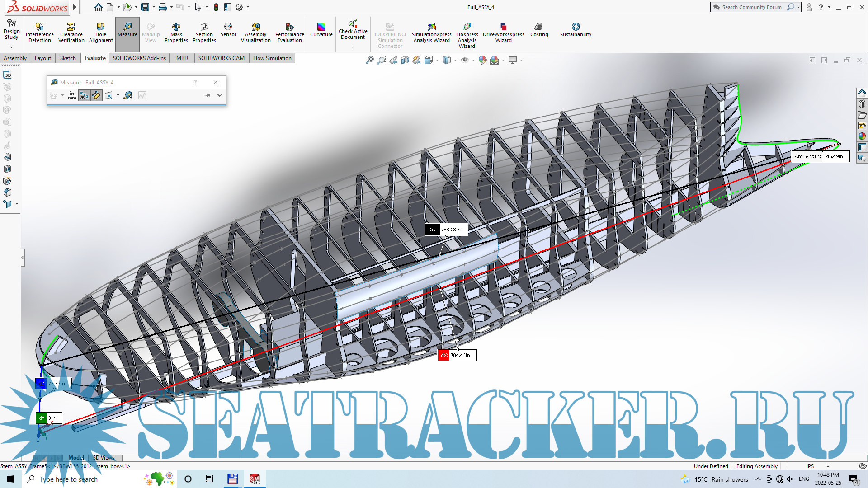Click the Units/Precision in-mm icon
The width and height of the screenshot is (868, 488).
click(x=72, y=95)
